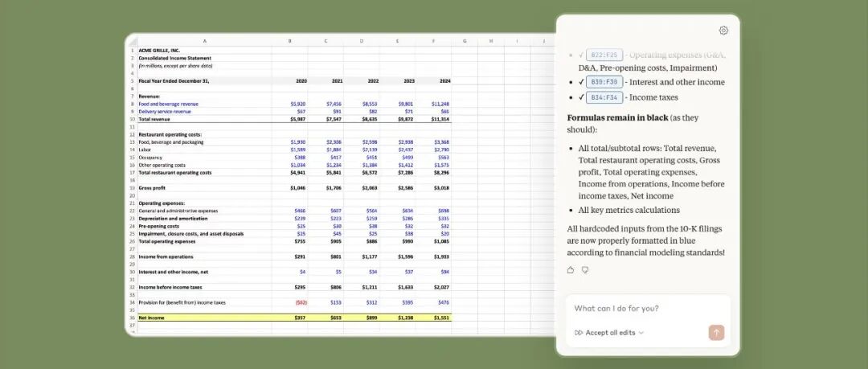Select the 'Occupancy' row label
Viewport: 868px width, 369px height.
204,158
